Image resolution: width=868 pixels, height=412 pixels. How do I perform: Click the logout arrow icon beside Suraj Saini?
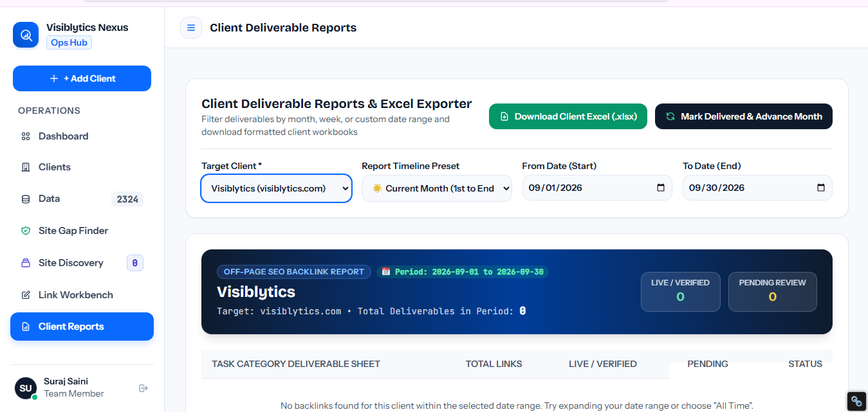(143, 388)
